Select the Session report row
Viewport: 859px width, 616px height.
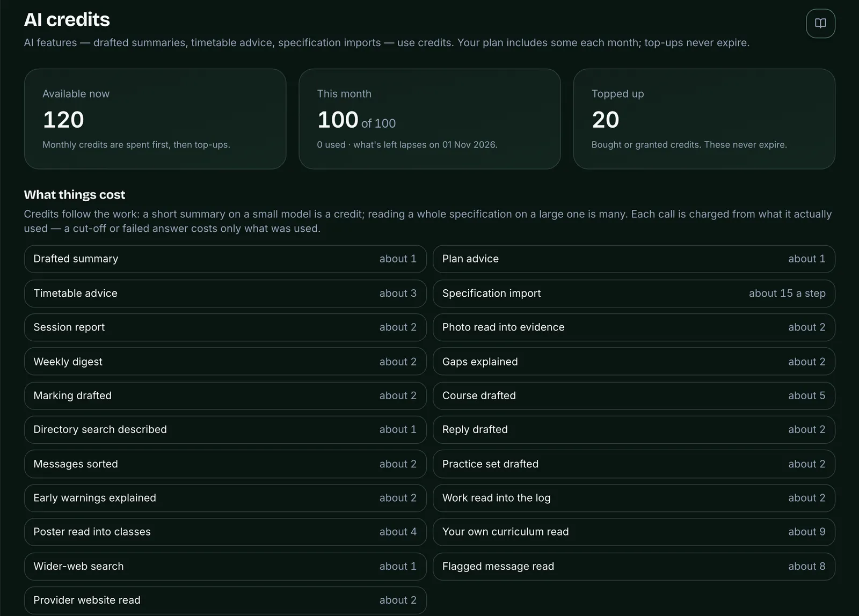[225, 327]
